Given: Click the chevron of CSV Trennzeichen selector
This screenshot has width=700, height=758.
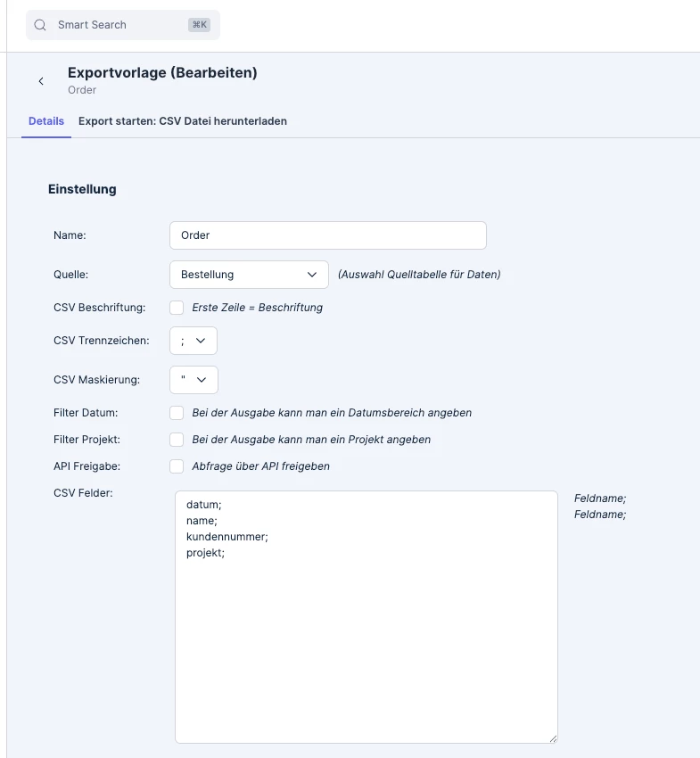Looking at the screenshot, I should click(x=201, y=341).
